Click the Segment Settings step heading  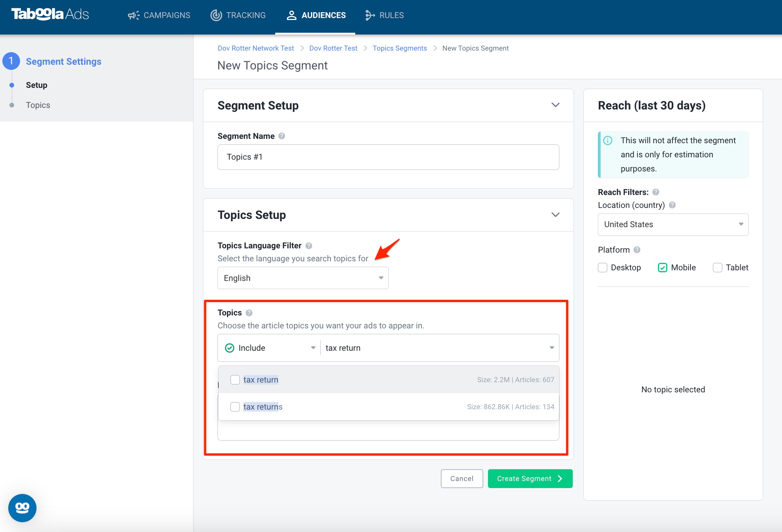[x=64, y=62]
